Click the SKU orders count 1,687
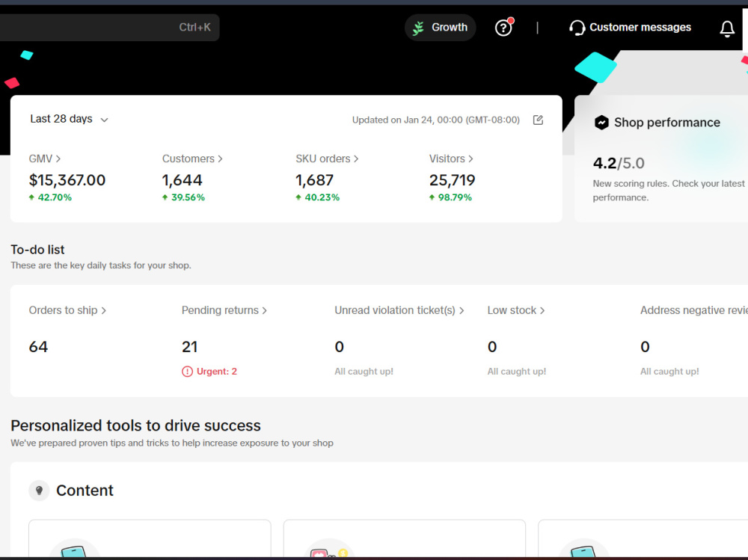 pyautogui.click(x=314, y=180)
